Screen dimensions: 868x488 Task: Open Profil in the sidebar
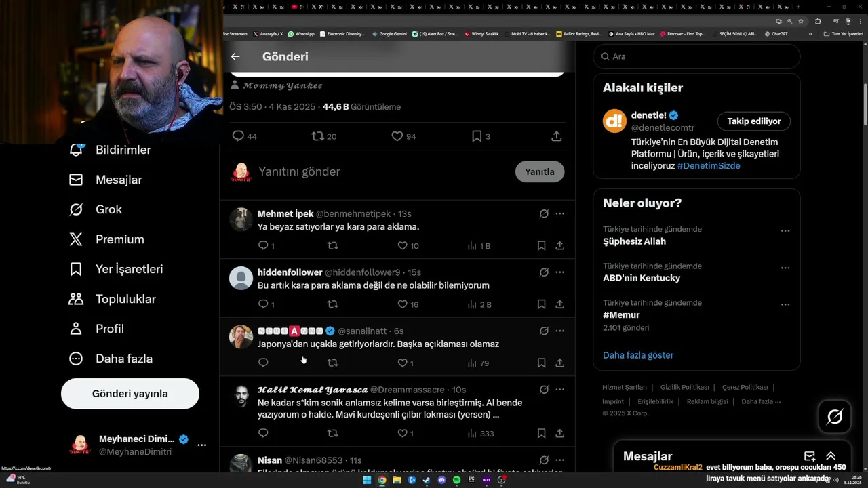[96, 329]
